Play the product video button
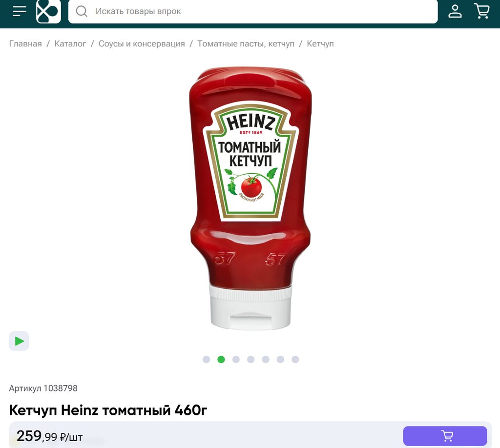 [x=19, y=341]
